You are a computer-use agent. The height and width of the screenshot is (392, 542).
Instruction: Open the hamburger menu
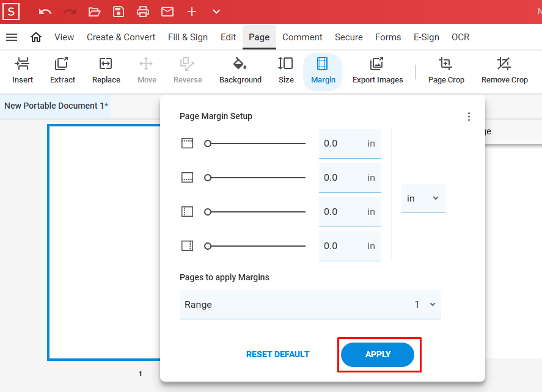point(12,37)
